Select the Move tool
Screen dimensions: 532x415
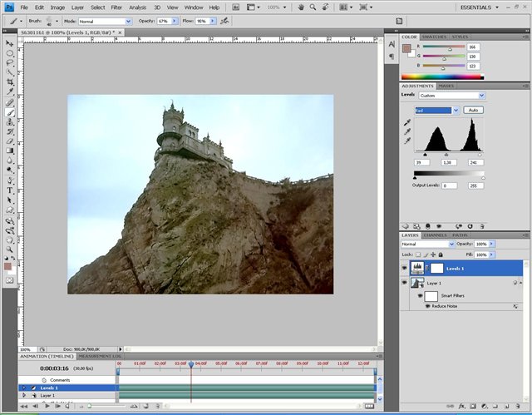[x=9, y=43]
